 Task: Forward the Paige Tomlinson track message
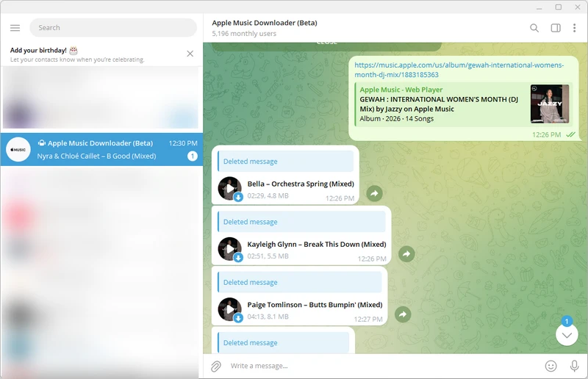tap(403, 314)
